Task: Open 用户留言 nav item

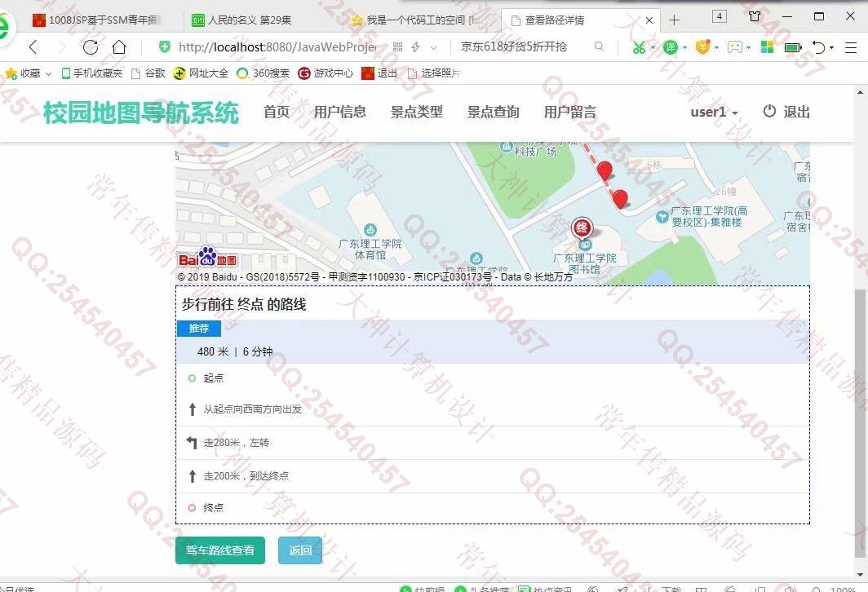Action: coord(570,113)
